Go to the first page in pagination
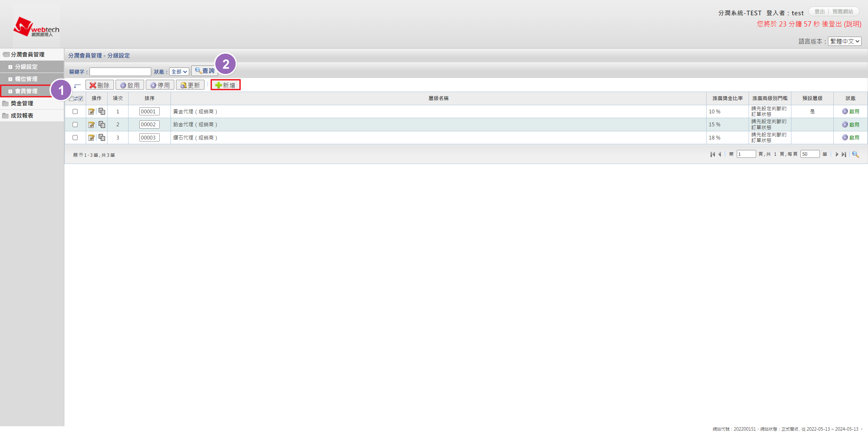Image resolution: width=868 pixels, height=434 pixels. [x=712, y=154]
